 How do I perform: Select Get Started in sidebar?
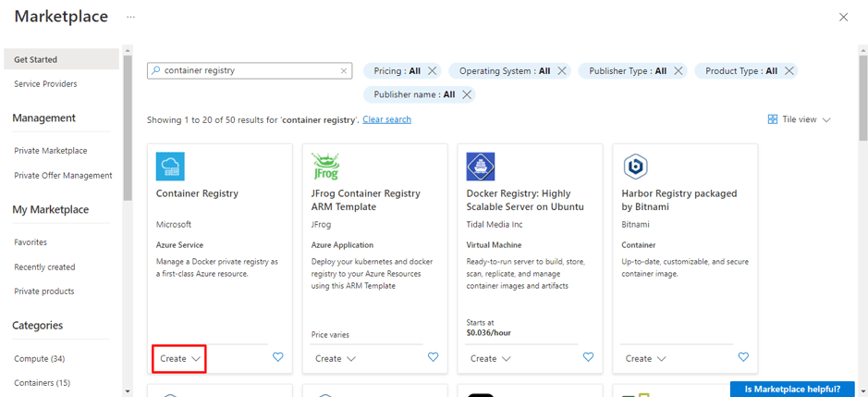tap(61, 59)
